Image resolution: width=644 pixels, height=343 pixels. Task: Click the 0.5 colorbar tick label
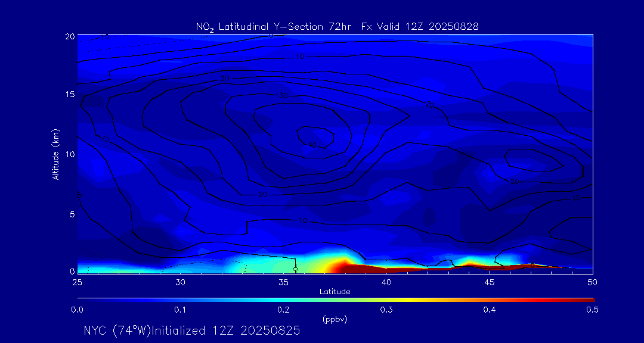click(x=593, y=310)
